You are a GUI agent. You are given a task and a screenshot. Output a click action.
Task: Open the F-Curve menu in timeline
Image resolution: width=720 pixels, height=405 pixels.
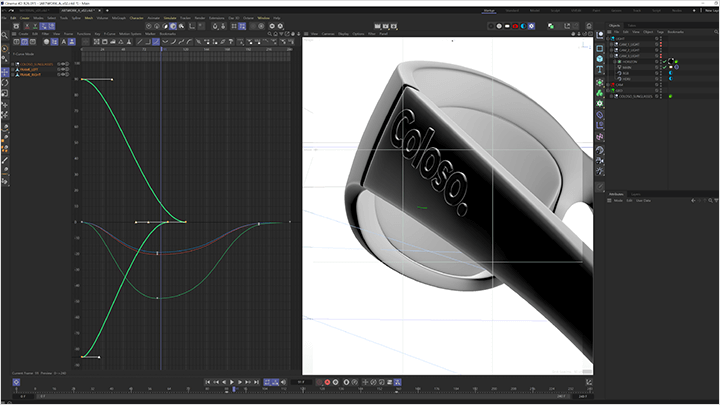click(110, 34)
